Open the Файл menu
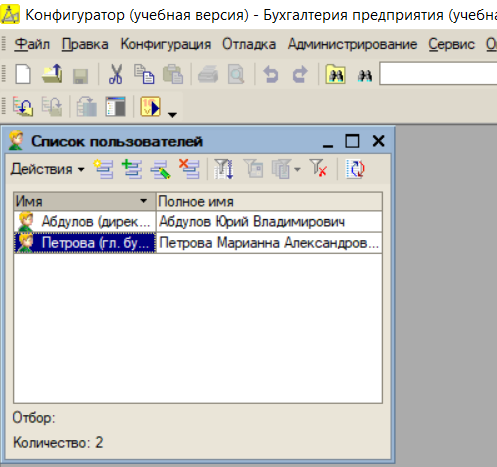Image resolution: width=497 pixels, height=467 pixels. pos(32,44)
